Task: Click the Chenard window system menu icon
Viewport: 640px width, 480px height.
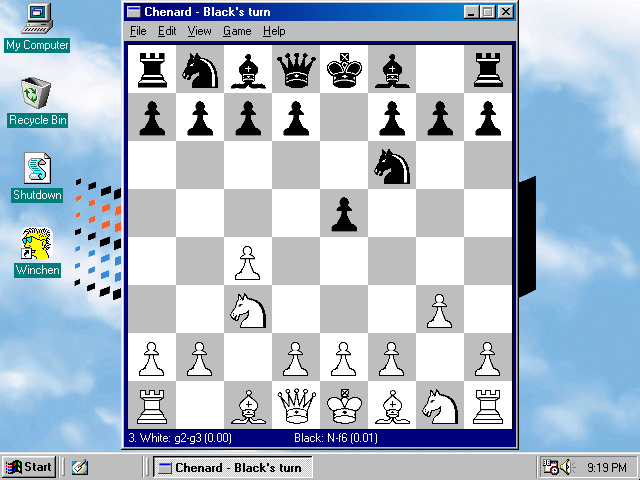Action: [x=133, y=12]
